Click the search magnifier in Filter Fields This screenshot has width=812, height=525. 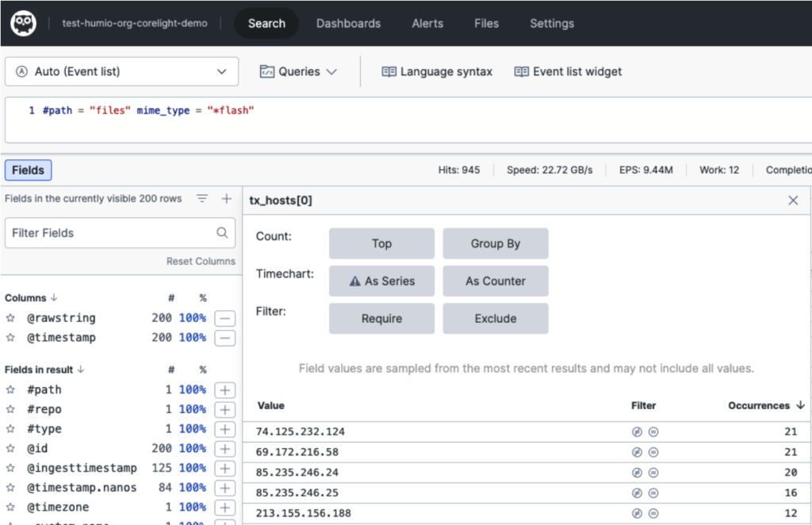tap(222, 233)
